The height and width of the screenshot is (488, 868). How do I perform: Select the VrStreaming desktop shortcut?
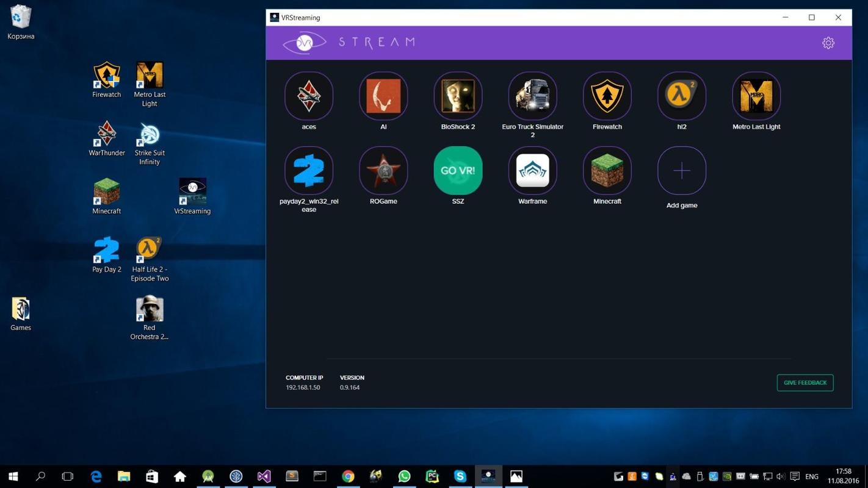(192, 196)
